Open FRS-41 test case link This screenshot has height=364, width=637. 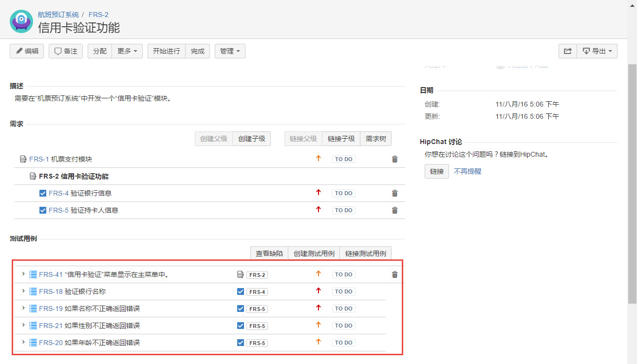click(x=104, y=274)
